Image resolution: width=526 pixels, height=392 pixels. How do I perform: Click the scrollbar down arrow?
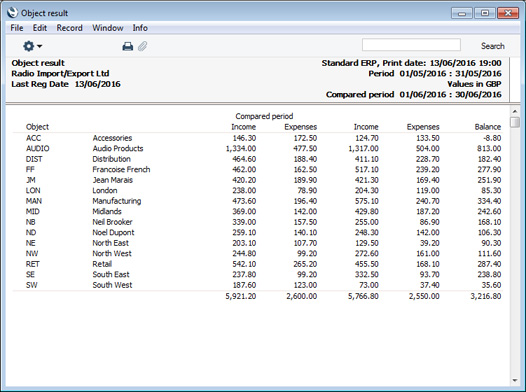[x=515, y=381]
